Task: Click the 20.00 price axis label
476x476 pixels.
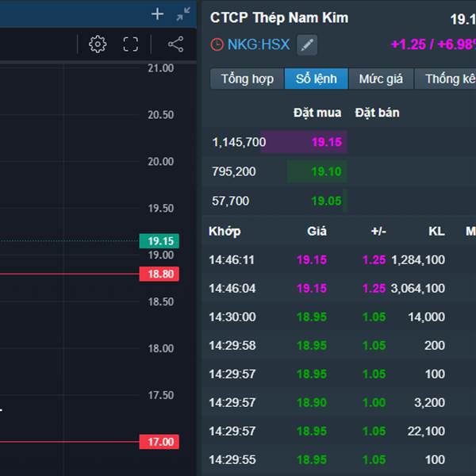Action: (161, 161)
